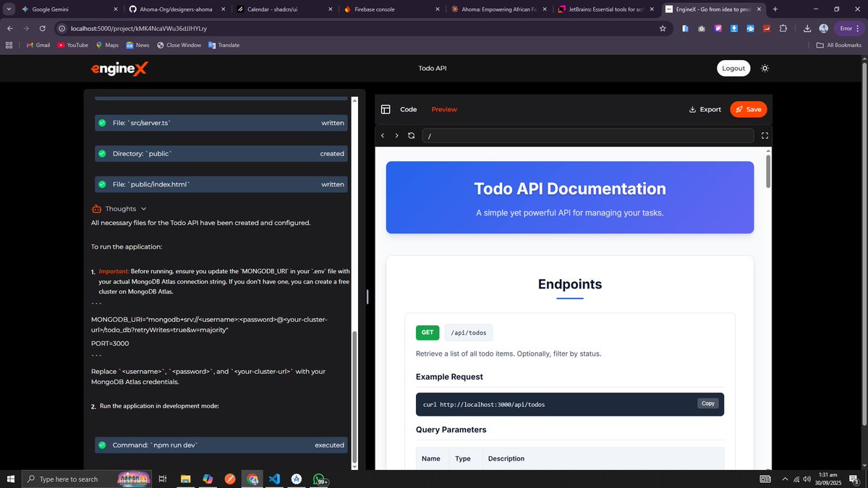
Task: Close the Firebase console browser tab
Action: point(437,9)
